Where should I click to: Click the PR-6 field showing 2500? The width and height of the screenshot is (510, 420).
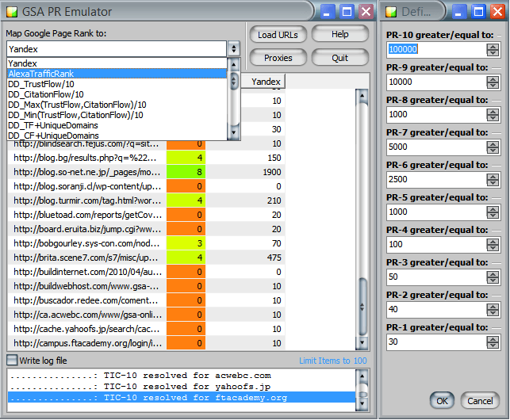pos(436,179)
